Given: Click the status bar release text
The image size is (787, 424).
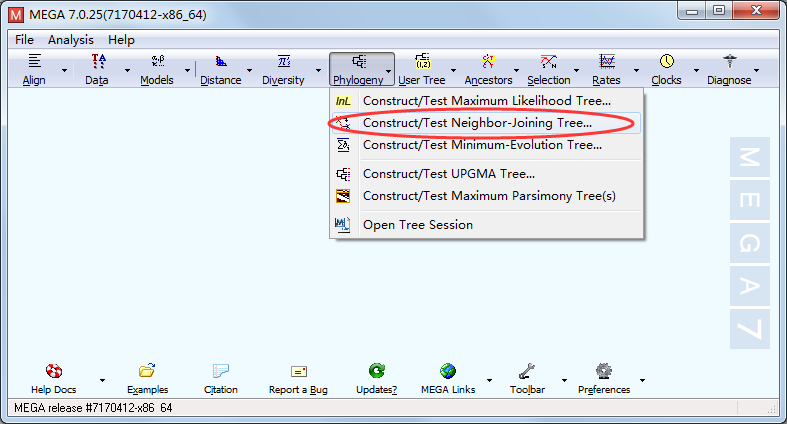Looking at the screenshot, I should [93, 408].
